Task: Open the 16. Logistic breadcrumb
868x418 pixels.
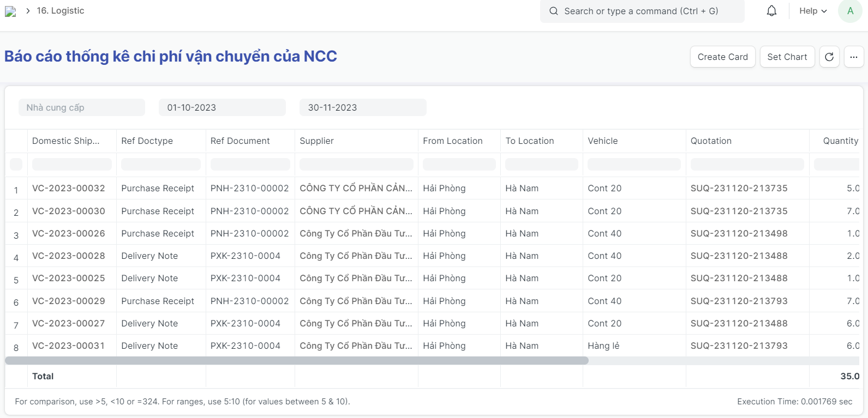Action: (61, 11)
